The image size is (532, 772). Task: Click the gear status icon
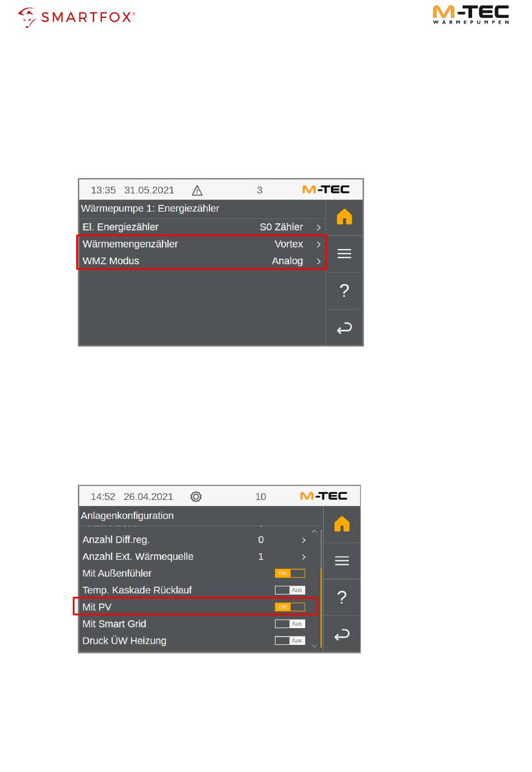(196, 497)
